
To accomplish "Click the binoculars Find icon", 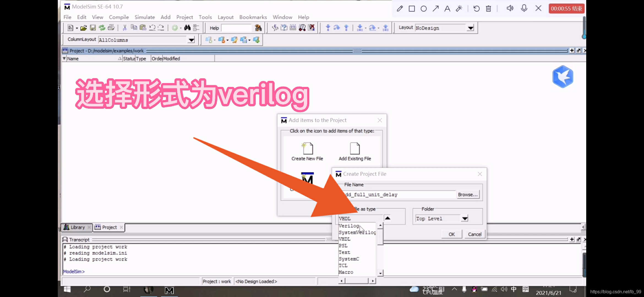I will pyautogui.click(x=187, y=28).
